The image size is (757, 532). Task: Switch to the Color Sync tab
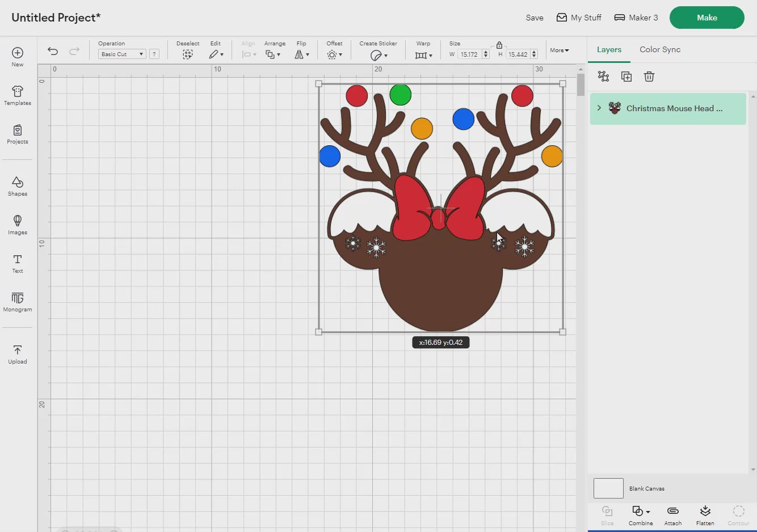[660, 49]
